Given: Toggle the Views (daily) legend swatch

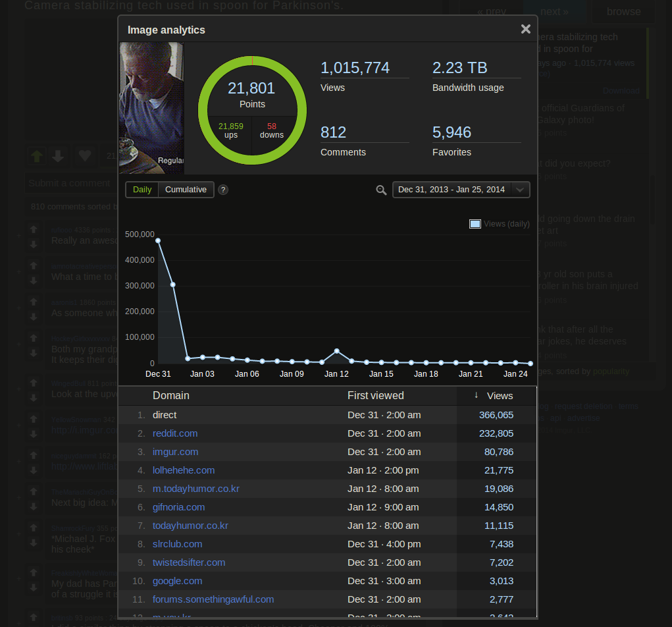Looking at the screenshot, I should [475, 224].
